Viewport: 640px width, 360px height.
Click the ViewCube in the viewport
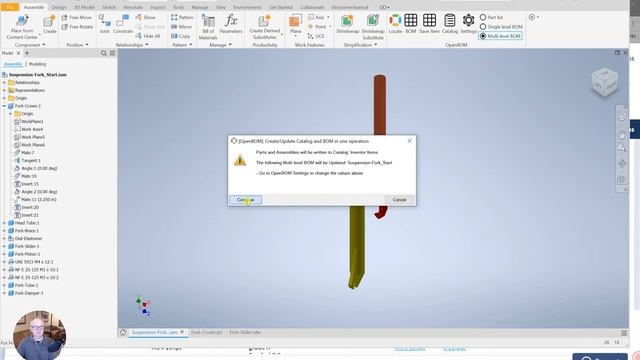pos(604,82)
